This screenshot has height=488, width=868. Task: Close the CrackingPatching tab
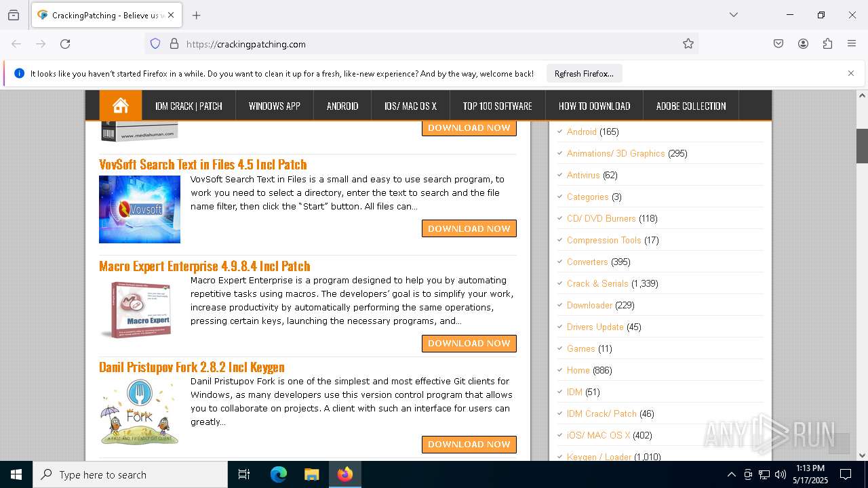[171, 15]
